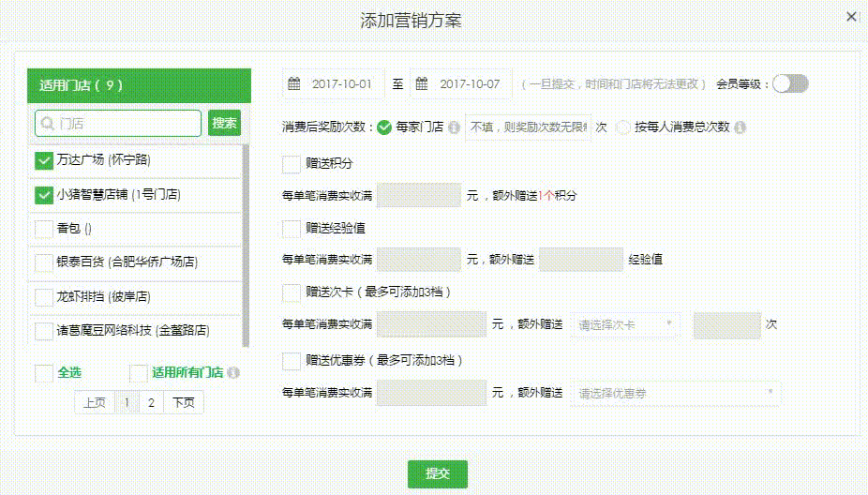Enable the 赠送积分 checkbox
Screen dimensions: 868x495
[x=291, y=163]
